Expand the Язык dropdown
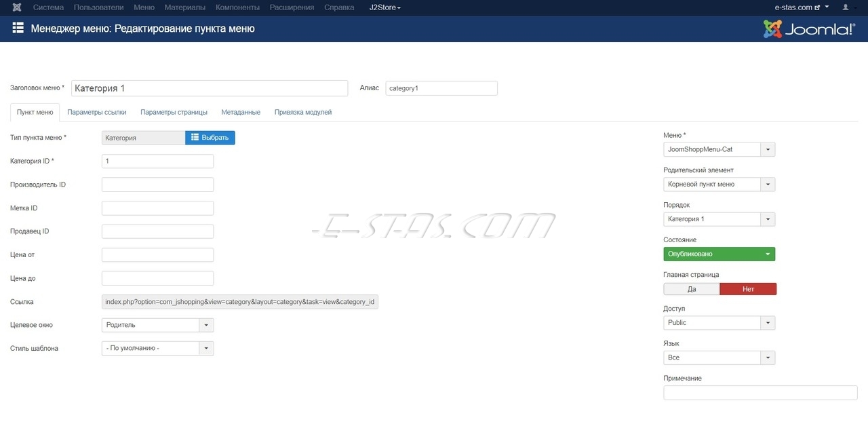This screenshot has width=868, height=443. coord(719,358)
